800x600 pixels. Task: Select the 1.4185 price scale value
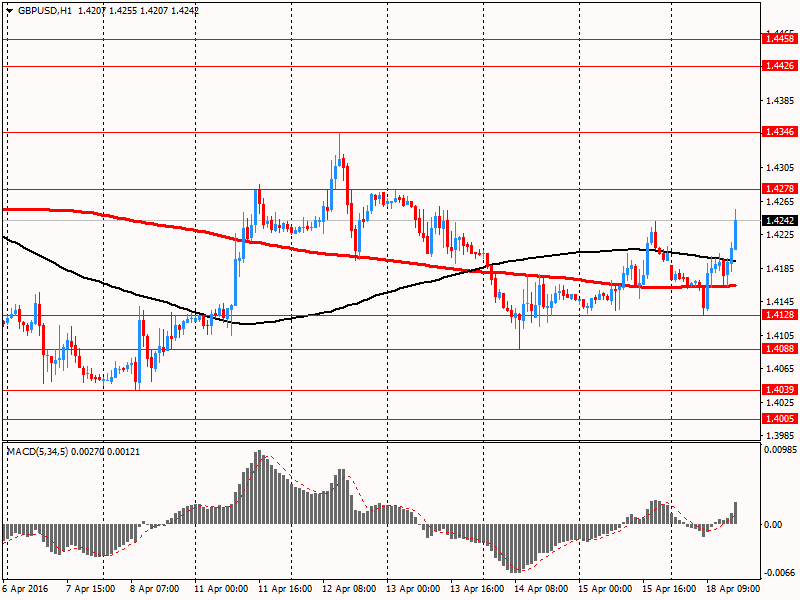(780, 268)
